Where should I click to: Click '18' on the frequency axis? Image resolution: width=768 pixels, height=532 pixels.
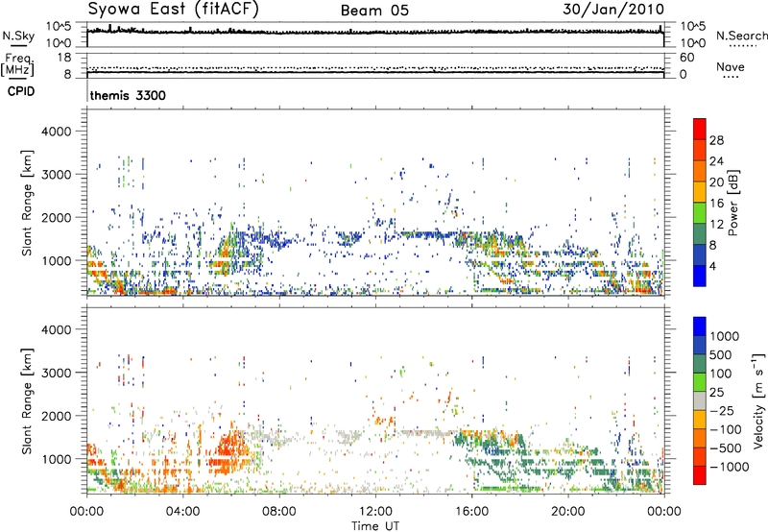64,58
